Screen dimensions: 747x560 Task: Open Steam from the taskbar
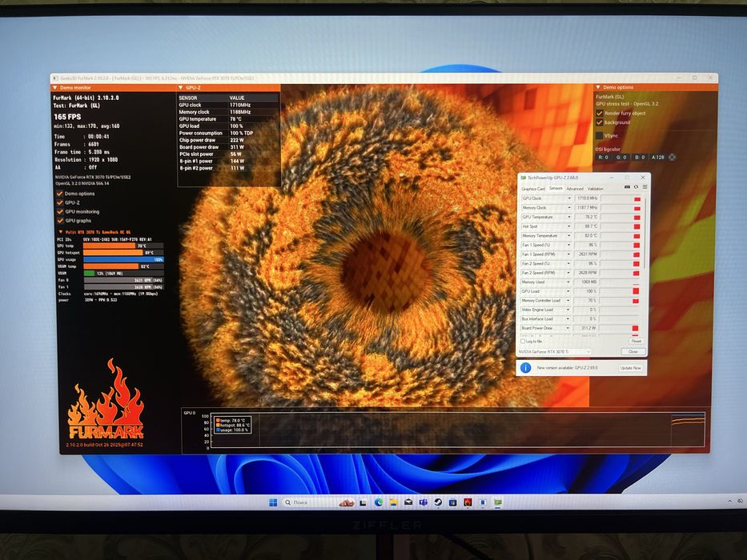coord(438,502)
